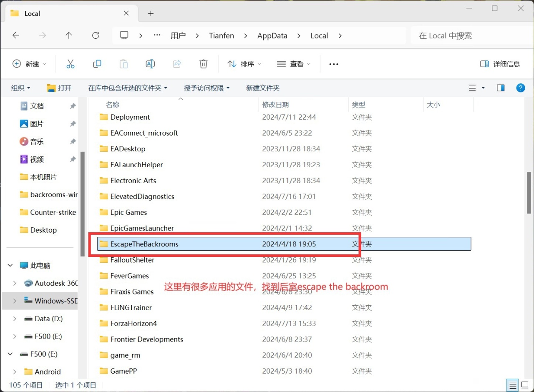Viewport: 534px width, 392px height.
Task: Sort by the 修改日期 column header
Action: pos(275,105)
